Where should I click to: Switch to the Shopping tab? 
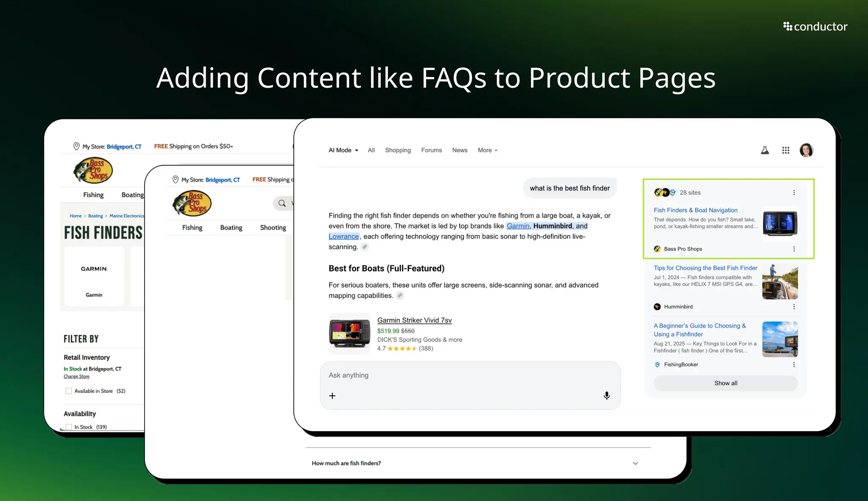coord(398,150)
